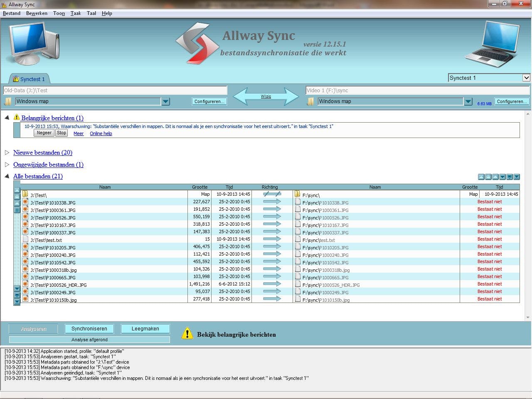Viewport: 532px width, 399px height.
Task: Open the Synctest 1 profile dropdown
Action: point(526,78)
